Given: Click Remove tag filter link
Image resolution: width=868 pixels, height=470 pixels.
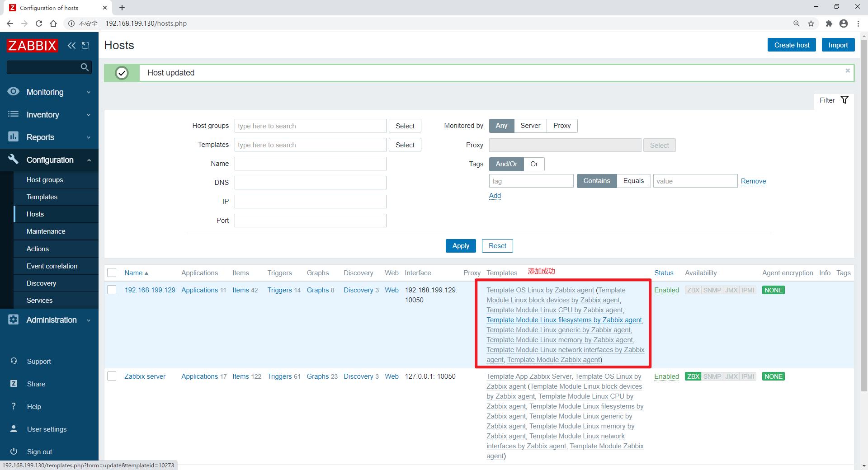Looking at the screenshot, I should (x=753, y=181).
